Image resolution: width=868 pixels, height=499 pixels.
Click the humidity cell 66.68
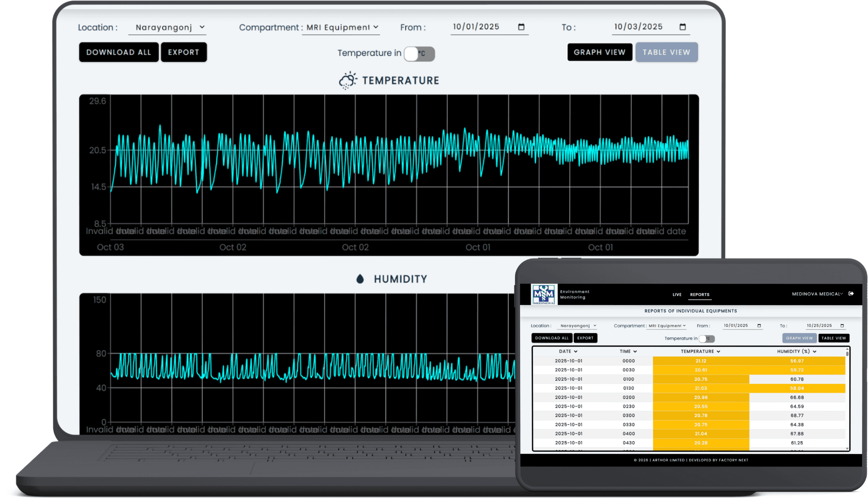[x=797, y=397]
